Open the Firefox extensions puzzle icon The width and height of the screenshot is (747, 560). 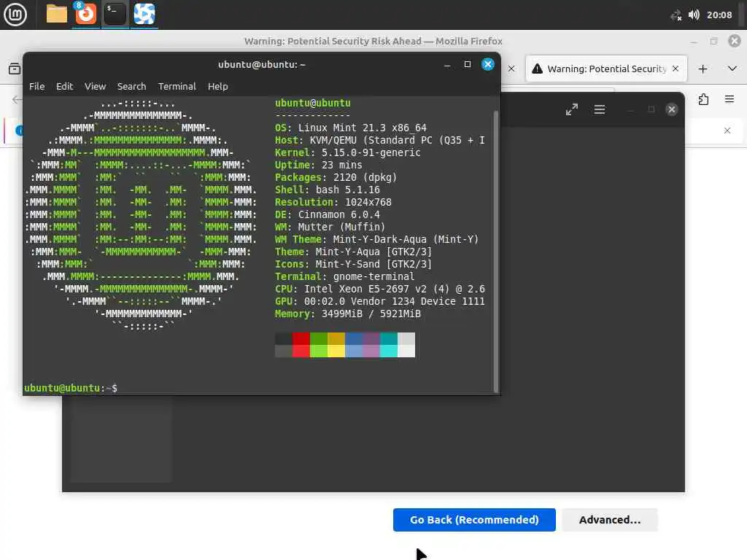[703, 99]
